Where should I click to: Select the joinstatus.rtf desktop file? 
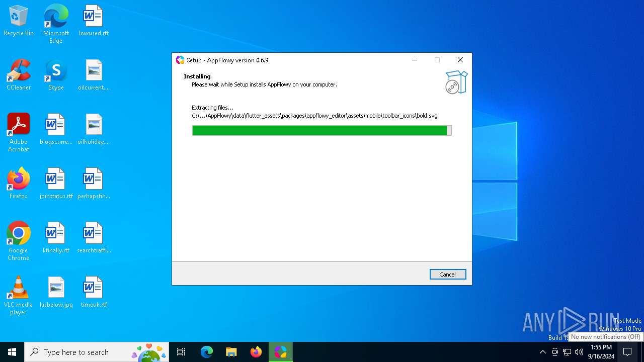point(56,184)
